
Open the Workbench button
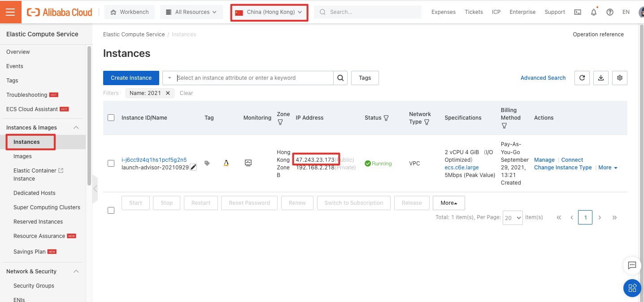[x=130, y=12]
